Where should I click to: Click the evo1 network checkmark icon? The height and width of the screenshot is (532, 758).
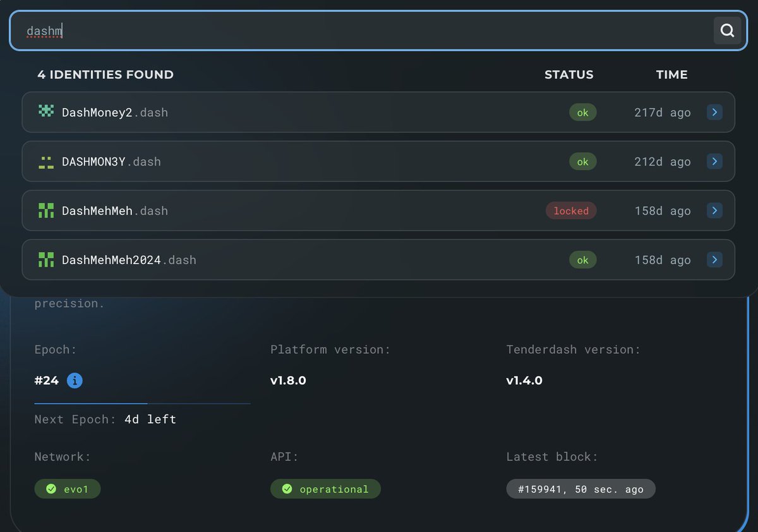pyautogui.click(x=51, y=489)
